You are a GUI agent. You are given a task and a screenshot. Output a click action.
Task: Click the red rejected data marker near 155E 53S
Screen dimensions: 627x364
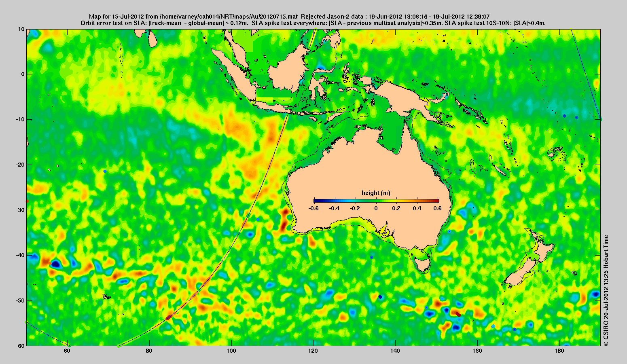pos(458,314)
